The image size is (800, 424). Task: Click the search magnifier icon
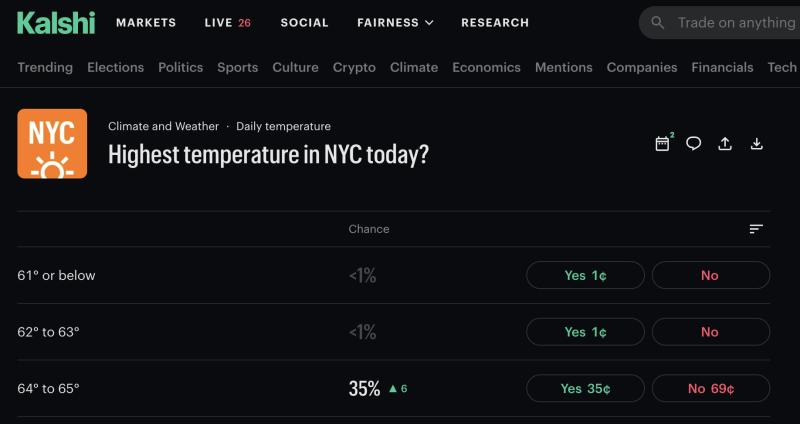[x=657, y=22]
